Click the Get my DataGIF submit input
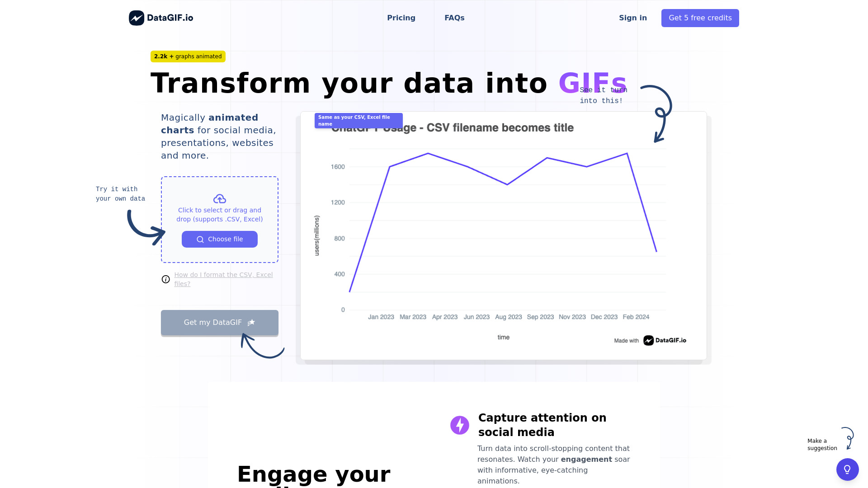868x488 pixels. pyautogui.click(x=219, y=322)
